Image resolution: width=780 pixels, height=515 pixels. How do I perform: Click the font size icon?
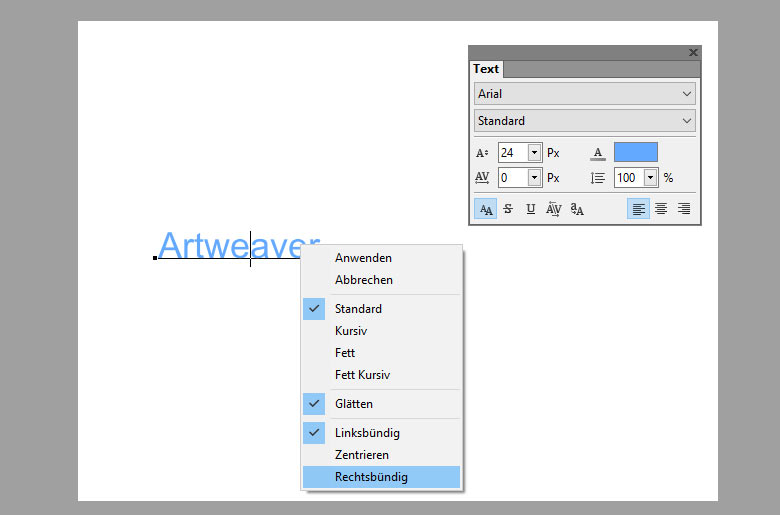482,153
